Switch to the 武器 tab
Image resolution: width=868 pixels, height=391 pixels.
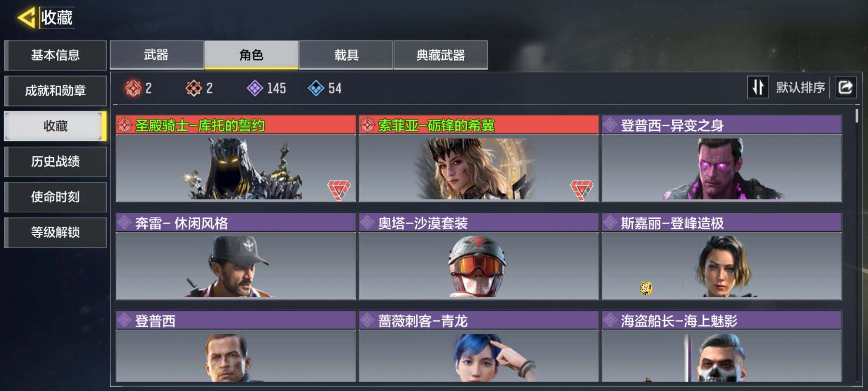[x=157, y=55]
